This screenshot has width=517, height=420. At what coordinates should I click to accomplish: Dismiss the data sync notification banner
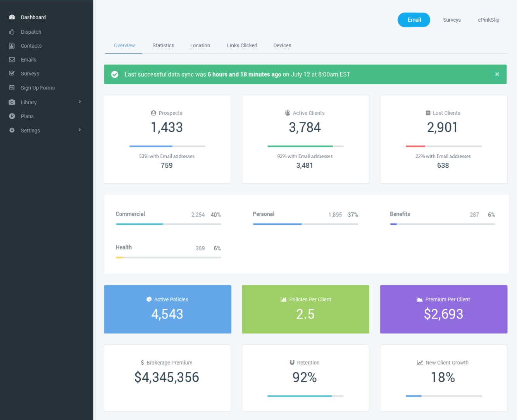pyautogui.click(x=497, y=74)
